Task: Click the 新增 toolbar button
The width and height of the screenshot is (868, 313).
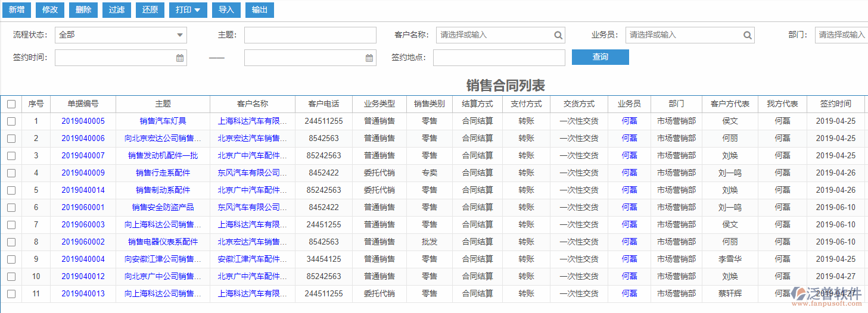Action: (x=17, y=10)
